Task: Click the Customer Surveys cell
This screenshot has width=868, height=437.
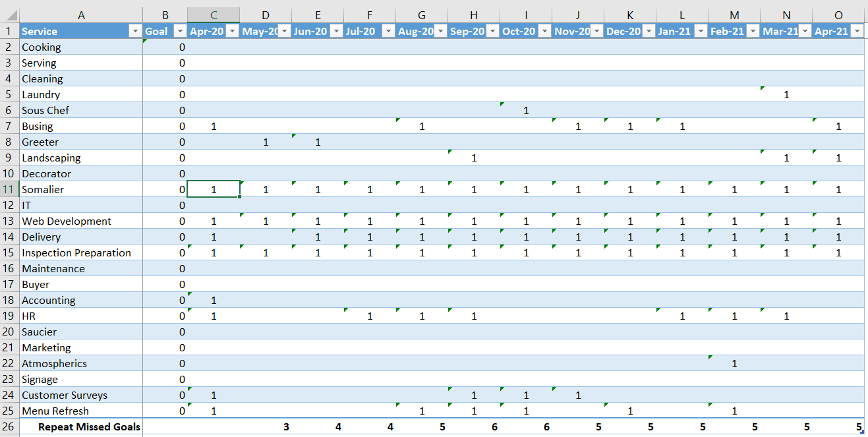Action: tap(81, 395)
